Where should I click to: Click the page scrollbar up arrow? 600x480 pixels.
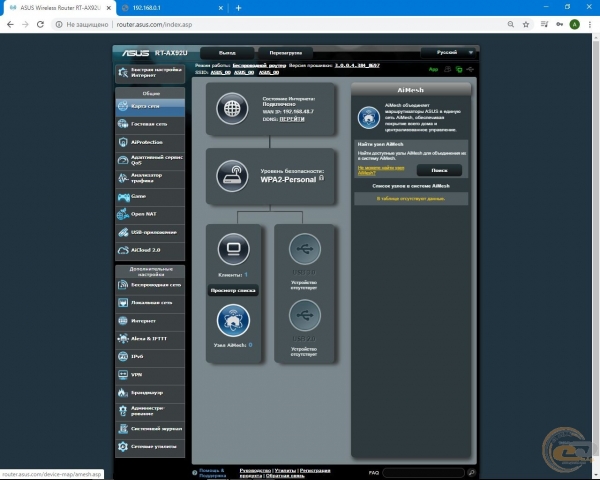(x=596, y=37)
